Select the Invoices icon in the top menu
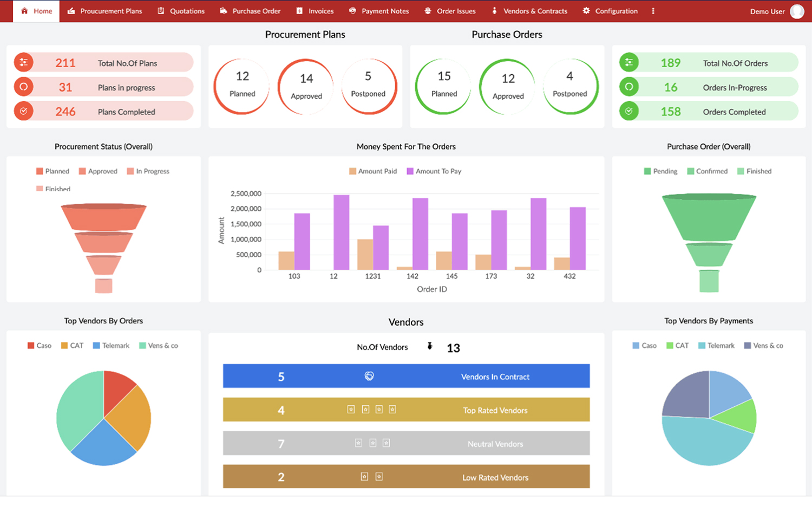The width and height of the screenshot is (812, 519). click(x=299, y=11)
